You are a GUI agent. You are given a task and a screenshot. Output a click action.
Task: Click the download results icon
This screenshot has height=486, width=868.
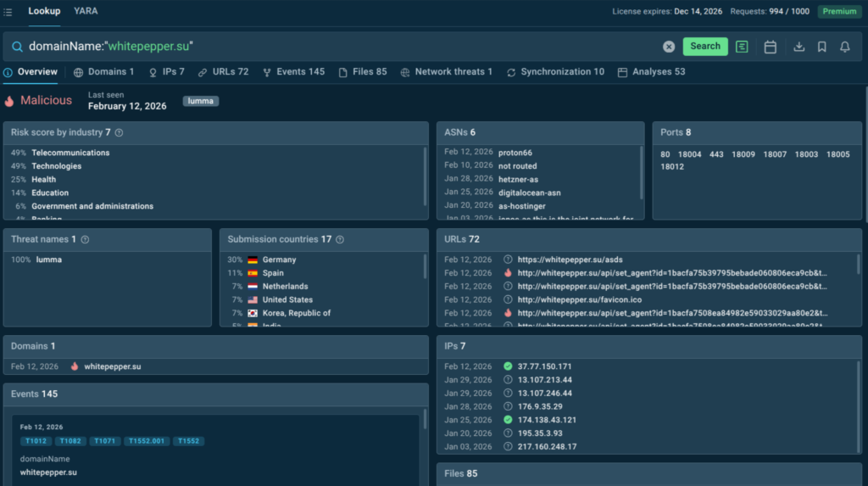[x=798, y=47]
